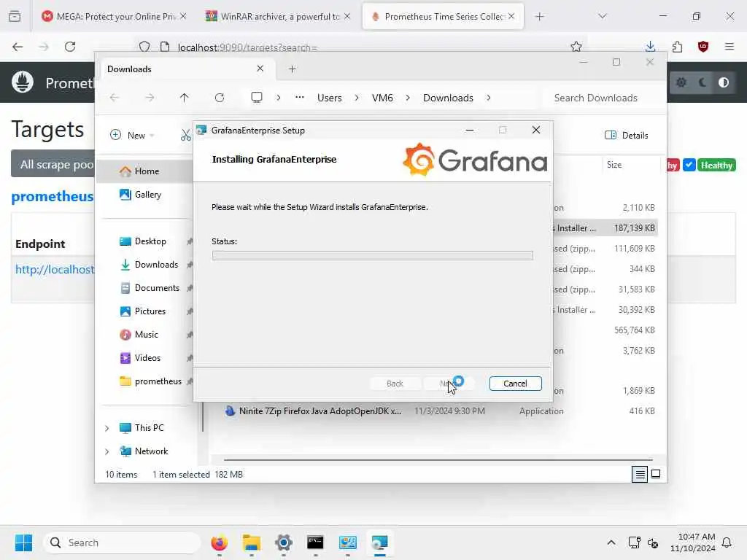747x560 pixels.
Task: Open Videos quick access folder
Action: pyautogui.click(x=147, y=358)
